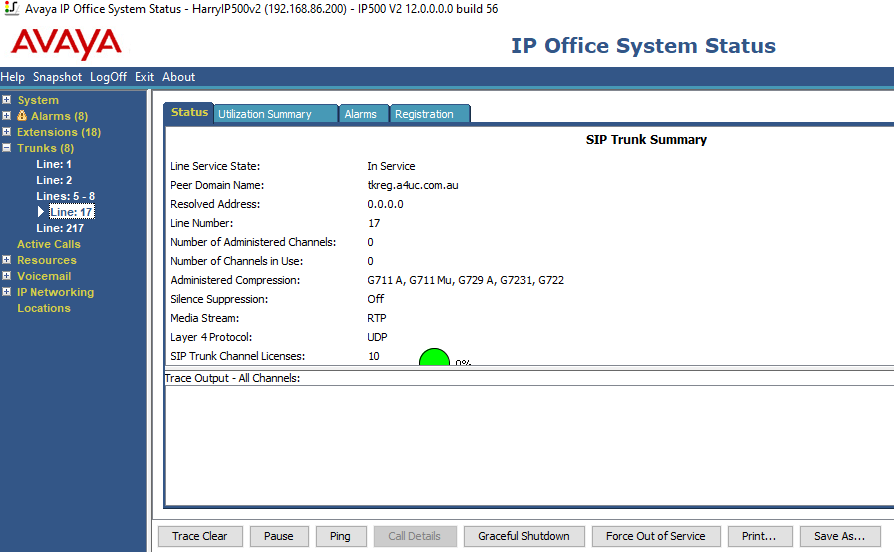Select IP Networking in the tree

(55, 292)
